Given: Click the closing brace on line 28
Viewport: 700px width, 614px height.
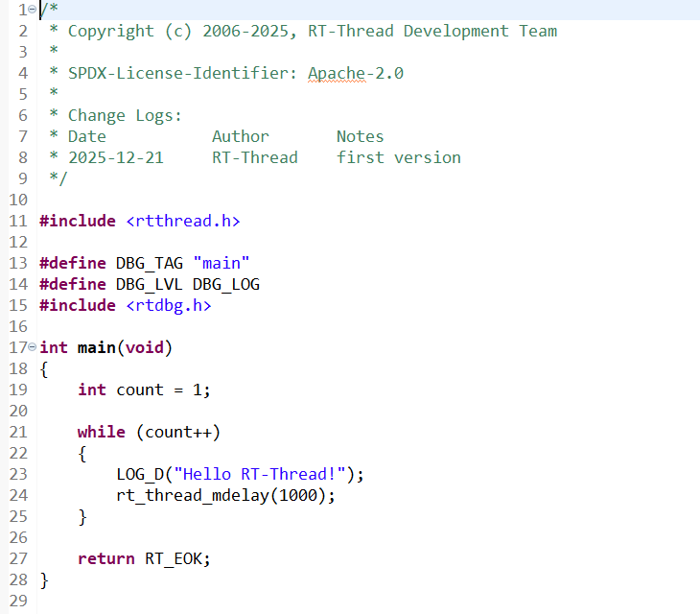Looking at the screenshot, I should coord(44,580).
